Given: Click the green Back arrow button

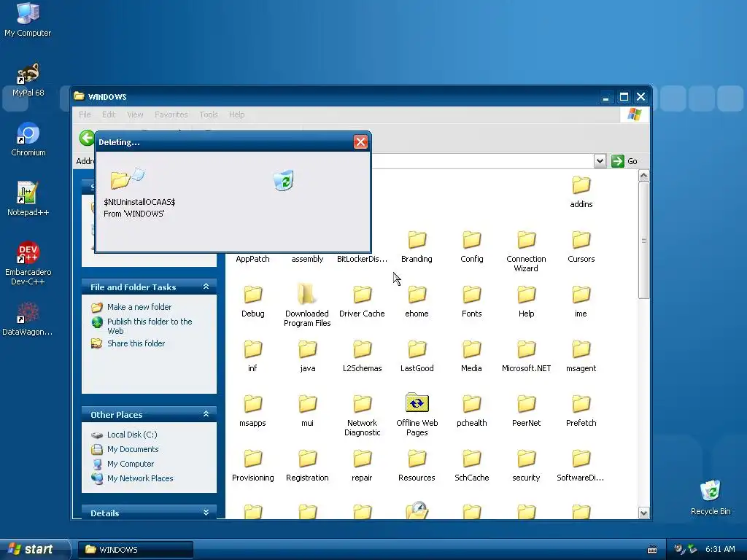Looking at the screenshot, I should point(87,138).
